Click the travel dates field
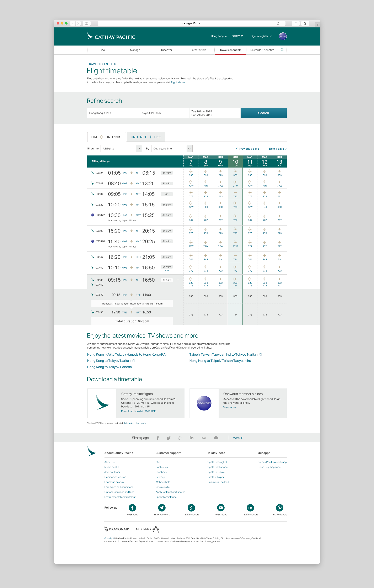 tap(215, 113)
